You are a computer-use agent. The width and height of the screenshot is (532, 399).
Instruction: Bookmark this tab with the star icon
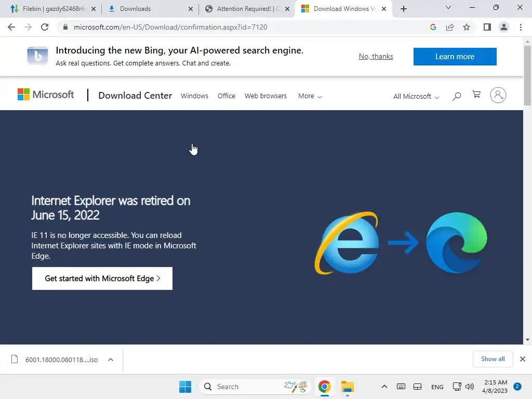(x=467, y=27)
